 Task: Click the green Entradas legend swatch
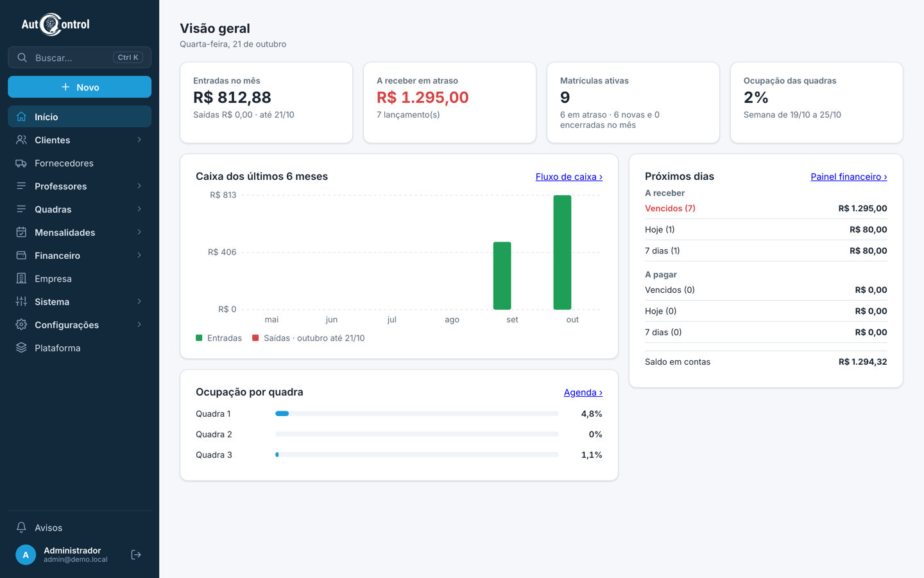pyautogui.click(x=199, y=338)
